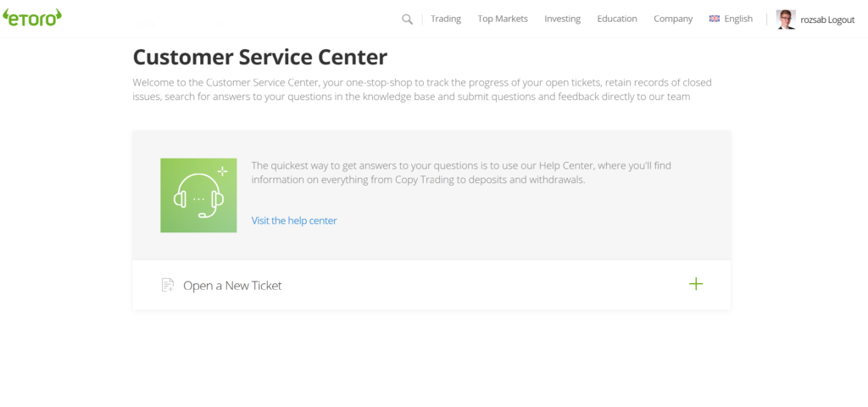Click the ticket document icon
The width and height of the screenshot is (868, 407).
point(168,285)
